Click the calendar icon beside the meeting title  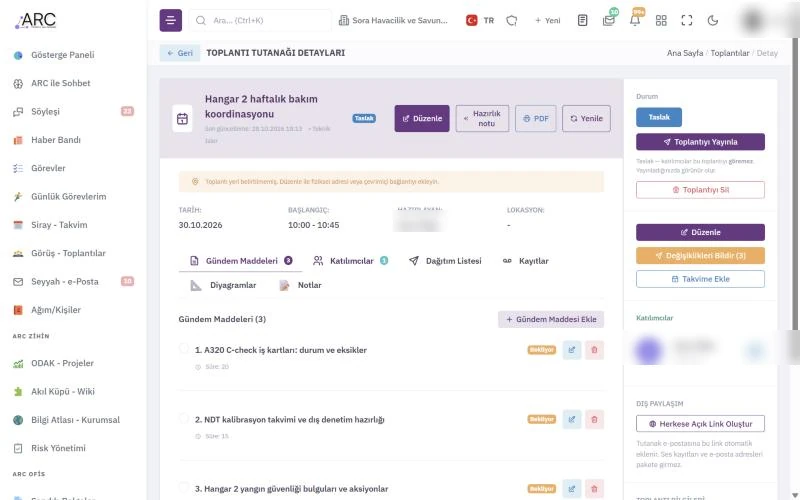tap(182, 119)
